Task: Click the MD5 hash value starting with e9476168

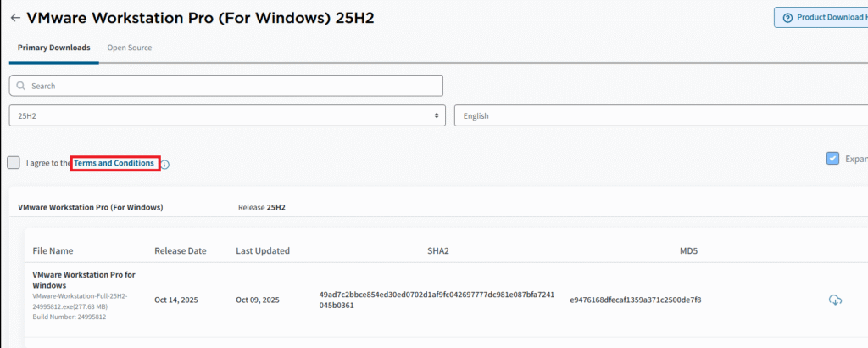Action: 635,300
